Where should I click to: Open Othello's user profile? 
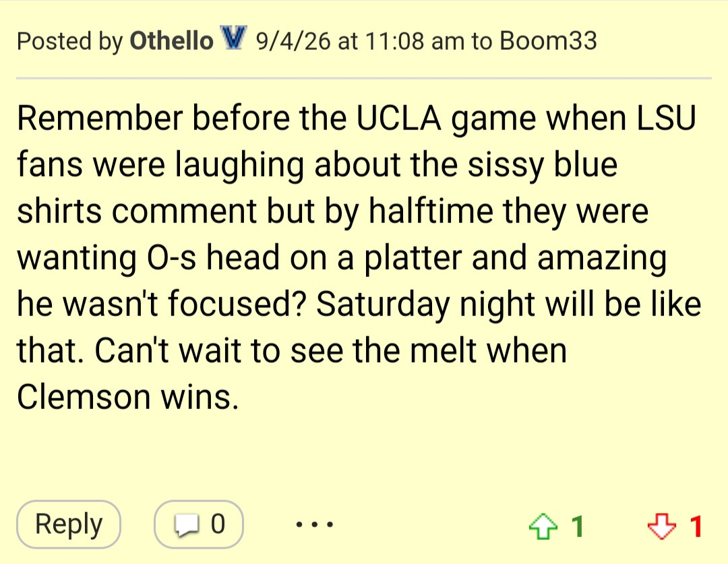click(x=171, y=40)
